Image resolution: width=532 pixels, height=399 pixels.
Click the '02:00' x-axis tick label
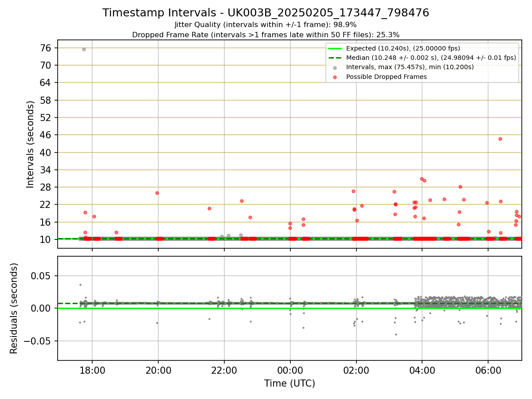(x=356, y=371)
